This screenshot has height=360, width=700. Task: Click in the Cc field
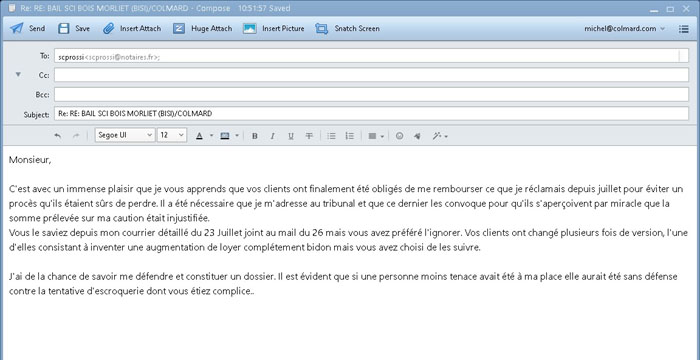pyautogui.click(x=371, y=75)
